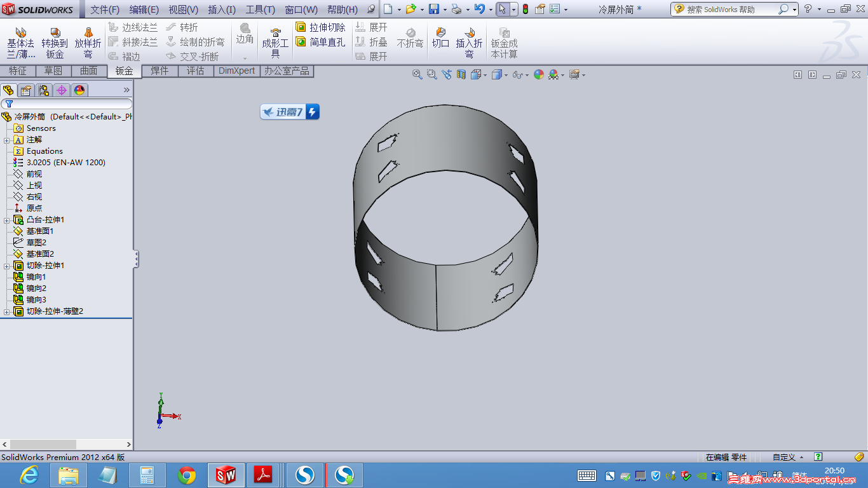This screenshot has height=488, width=868.
Task: Click the edit appearance color ball icon
Action: [x=539, y=74]
